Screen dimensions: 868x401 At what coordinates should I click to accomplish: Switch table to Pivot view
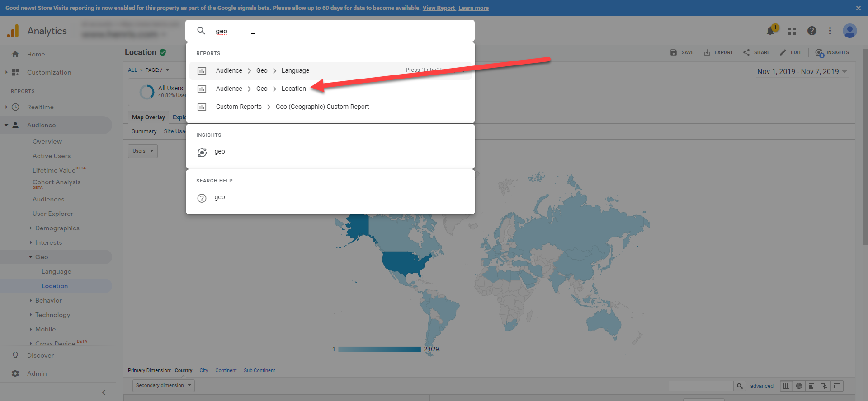tap(837, 386)
